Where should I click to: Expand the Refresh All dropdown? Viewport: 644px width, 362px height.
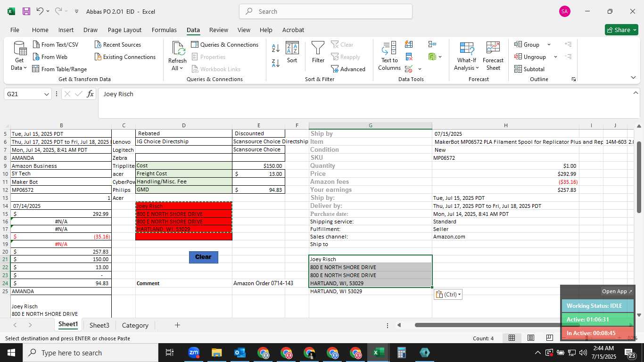[177, 68]
